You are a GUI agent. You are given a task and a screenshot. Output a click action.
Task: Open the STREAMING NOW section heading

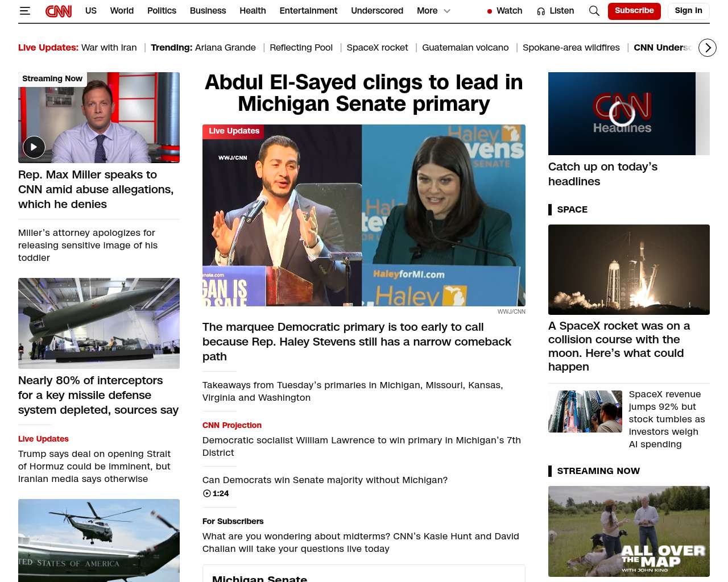[598, 471]
